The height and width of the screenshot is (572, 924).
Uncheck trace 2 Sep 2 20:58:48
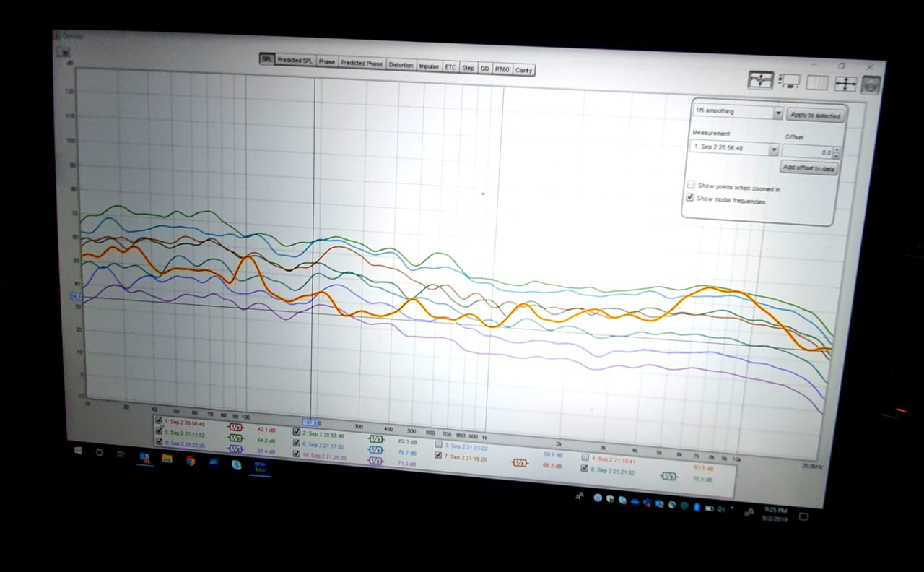(x=297, y=432)
